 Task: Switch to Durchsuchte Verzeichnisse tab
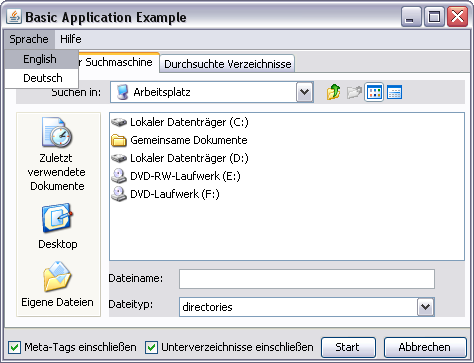tap(227, 64)
